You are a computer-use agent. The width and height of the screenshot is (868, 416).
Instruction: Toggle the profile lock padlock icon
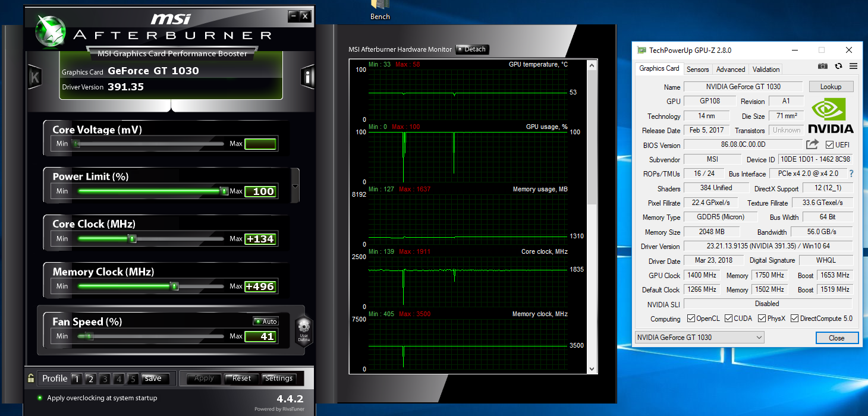point(31,378)
